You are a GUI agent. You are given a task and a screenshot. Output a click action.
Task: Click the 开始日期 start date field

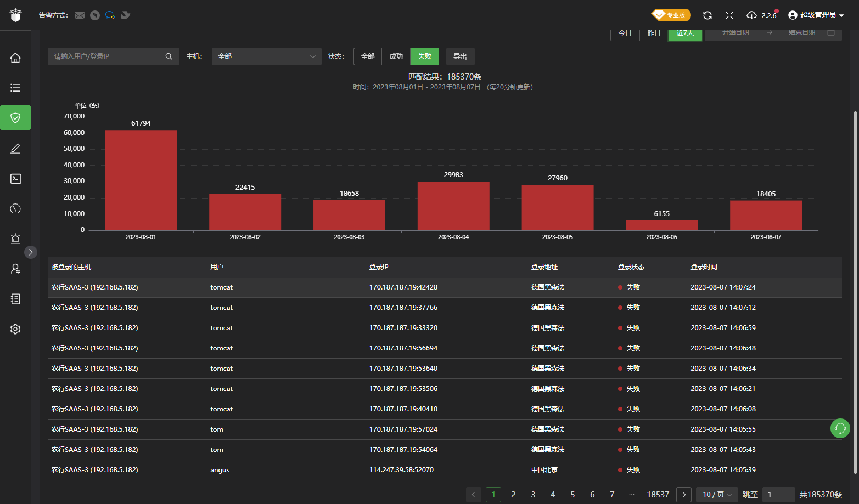coord(736,33)
